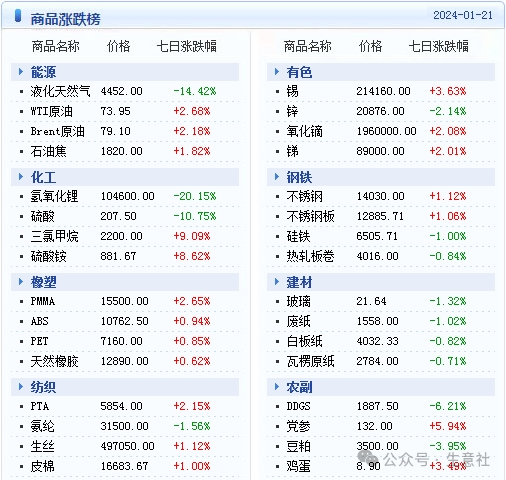Open PMMA commodity

43,301
